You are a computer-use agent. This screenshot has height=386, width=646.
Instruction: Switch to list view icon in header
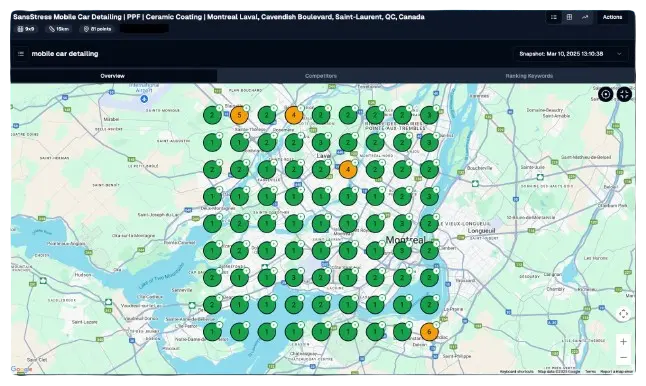554,17
